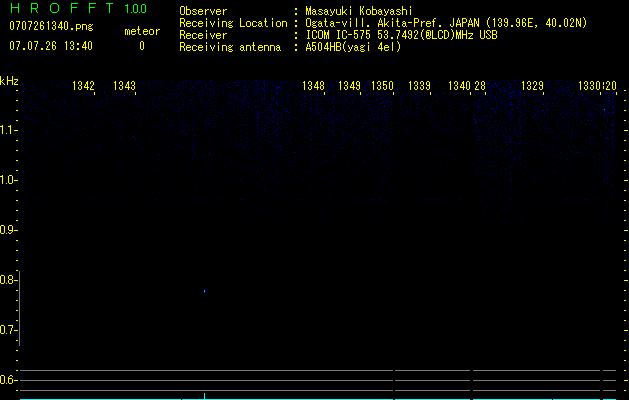Viewport: 629px width, 400px height.
Task: Click the 1349 time marker
Action: (x=349, y=86)
